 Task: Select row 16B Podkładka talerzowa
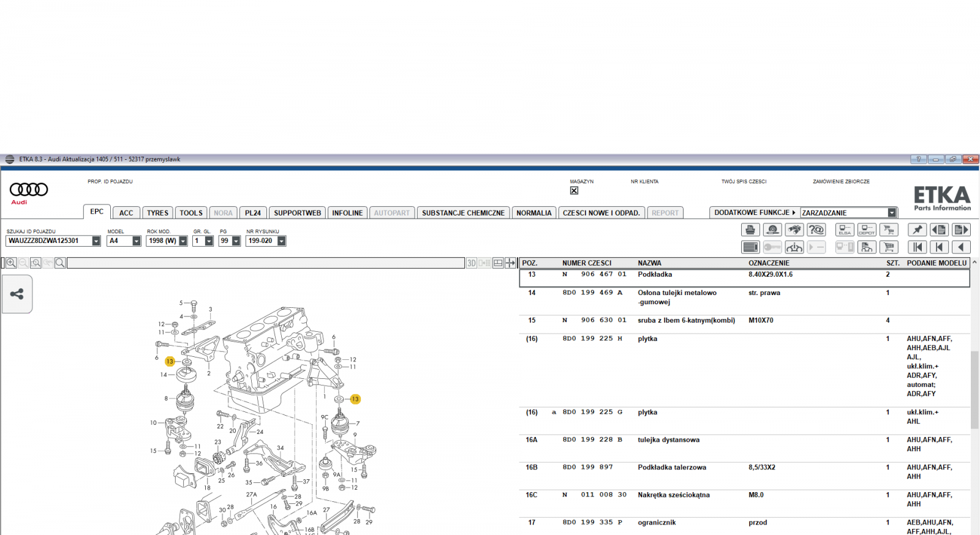coord(745,476)
